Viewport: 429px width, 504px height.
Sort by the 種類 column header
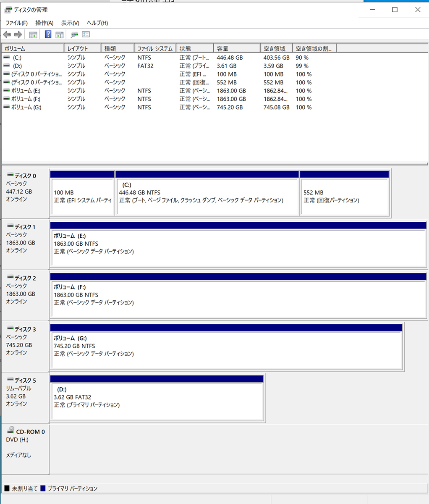point(118,49)
